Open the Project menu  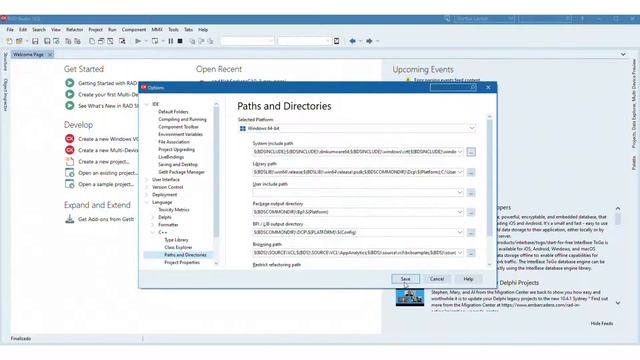pyautogui.click(x=96, y=30)
